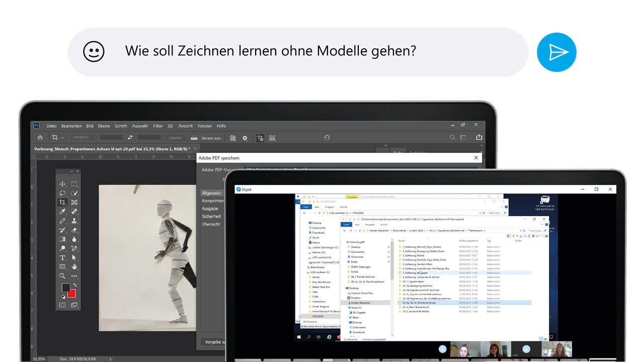
Task: Click the Löschen button in options bar
Action: tap(175, 137)
